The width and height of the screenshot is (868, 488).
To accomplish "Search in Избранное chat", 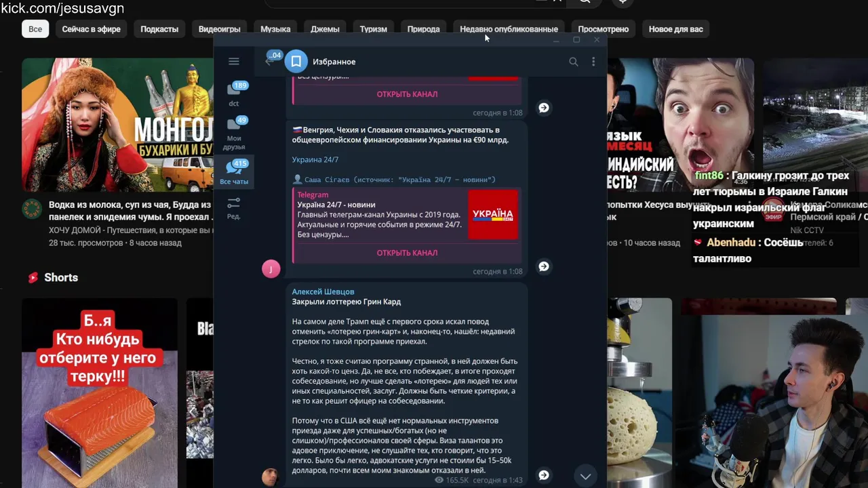I will click(x=574, y=62).
